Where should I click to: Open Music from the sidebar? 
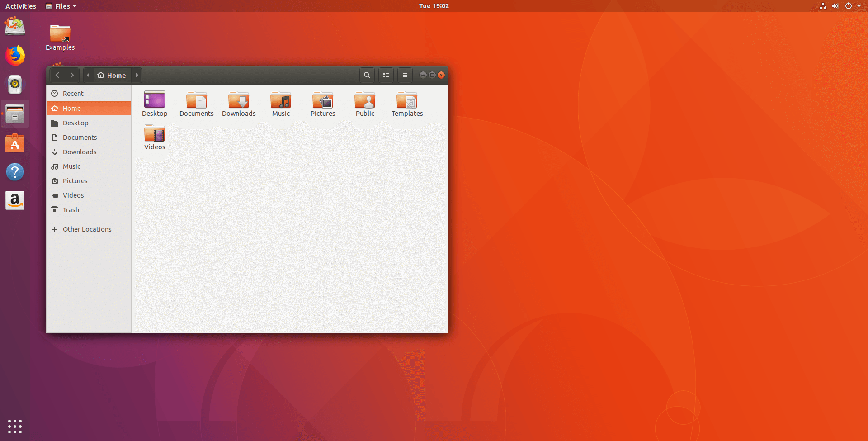(x=89, y=166)
